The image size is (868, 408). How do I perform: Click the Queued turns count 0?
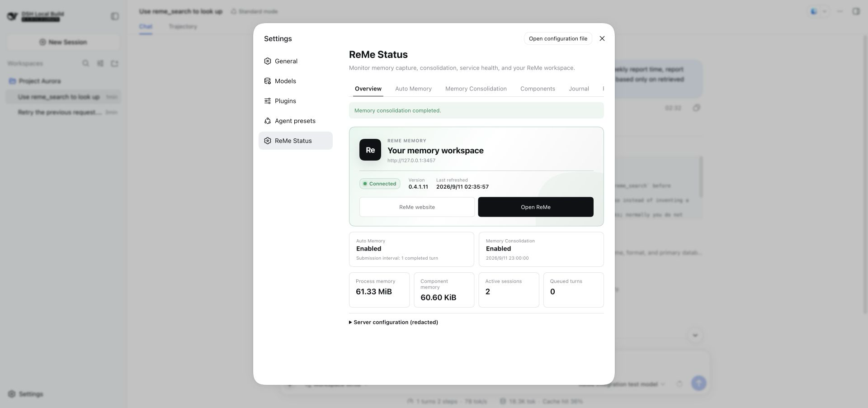pos(552,292)
